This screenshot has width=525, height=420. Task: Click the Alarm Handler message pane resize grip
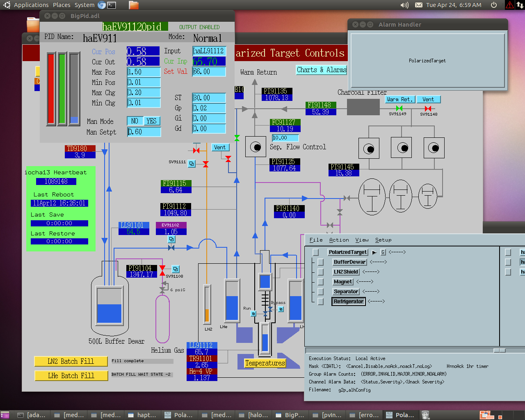click(x=500, y=351)
